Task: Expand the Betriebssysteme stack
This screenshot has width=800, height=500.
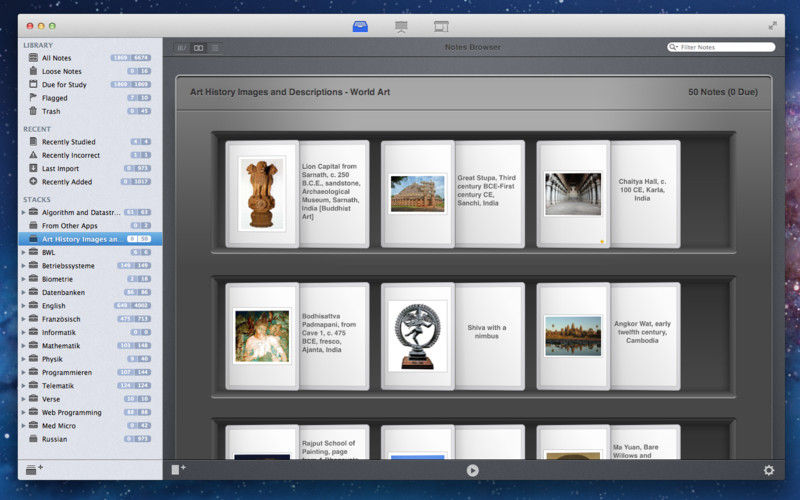Action: [x=23, y=265]
